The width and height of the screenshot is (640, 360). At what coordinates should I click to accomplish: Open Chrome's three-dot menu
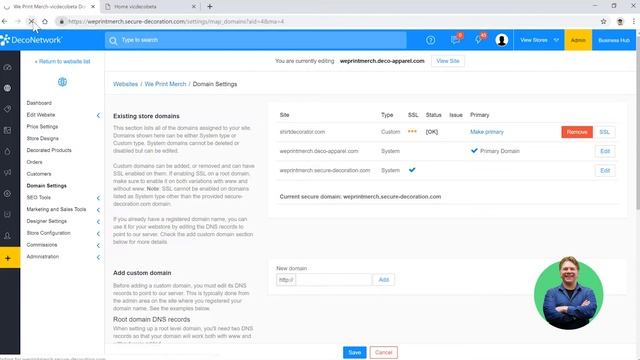tap(634, 22)
